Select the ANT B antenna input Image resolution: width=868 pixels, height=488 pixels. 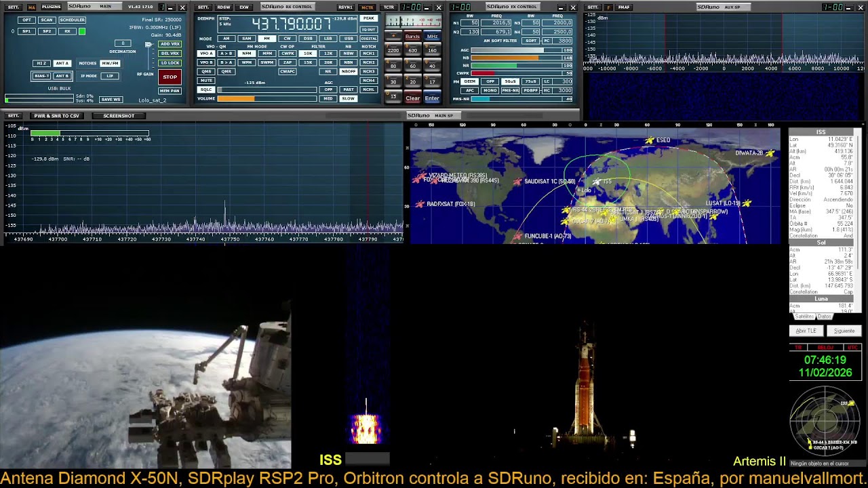pyautogui.click(x=62, y=76)
